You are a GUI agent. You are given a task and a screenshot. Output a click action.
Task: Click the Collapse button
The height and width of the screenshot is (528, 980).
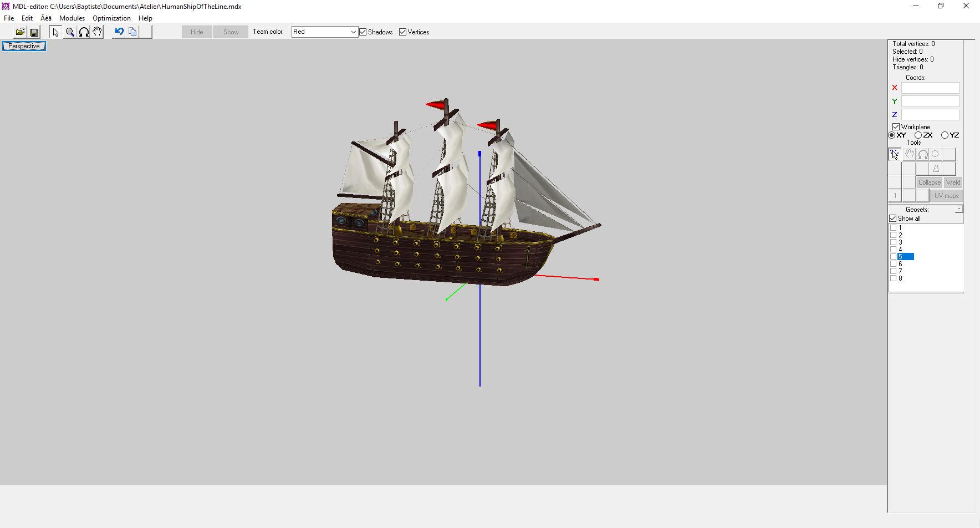coord(930,182)
